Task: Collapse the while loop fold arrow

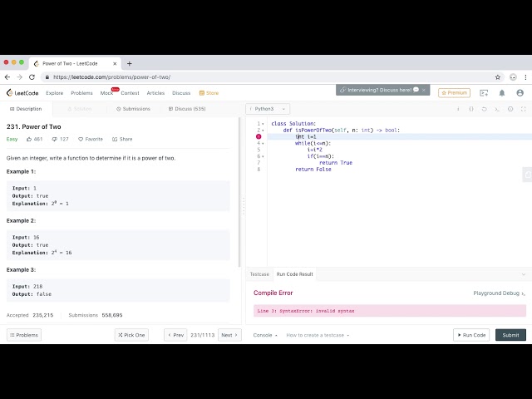Action: tap(263, 144)
